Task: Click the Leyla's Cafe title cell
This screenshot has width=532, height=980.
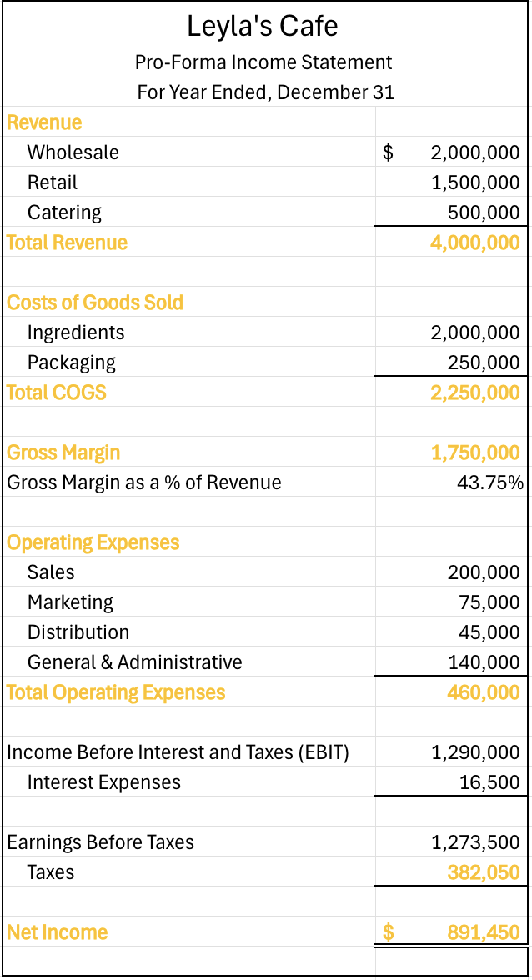Action: point(263,27)
